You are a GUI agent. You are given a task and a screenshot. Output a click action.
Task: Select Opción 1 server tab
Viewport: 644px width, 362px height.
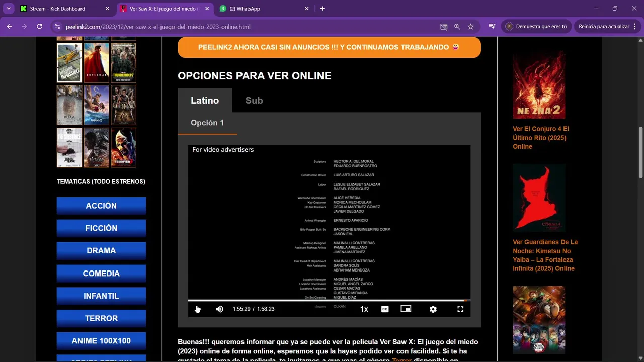(x=207, y=123)
